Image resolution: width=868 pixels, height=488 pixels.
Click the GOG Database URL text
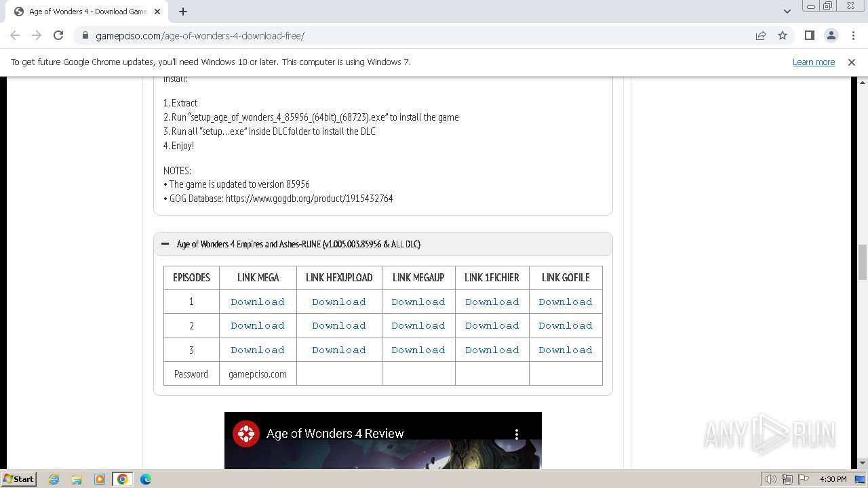(309, 199)
